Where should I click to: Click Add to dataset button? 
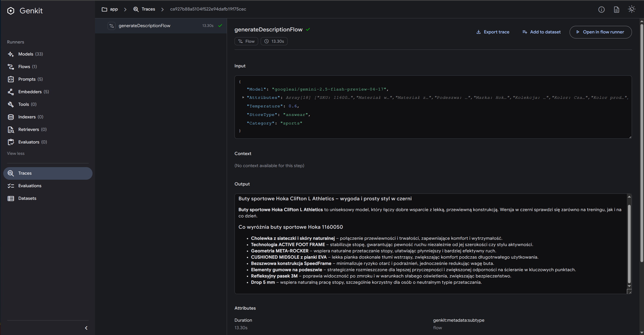tap(541, 32)
